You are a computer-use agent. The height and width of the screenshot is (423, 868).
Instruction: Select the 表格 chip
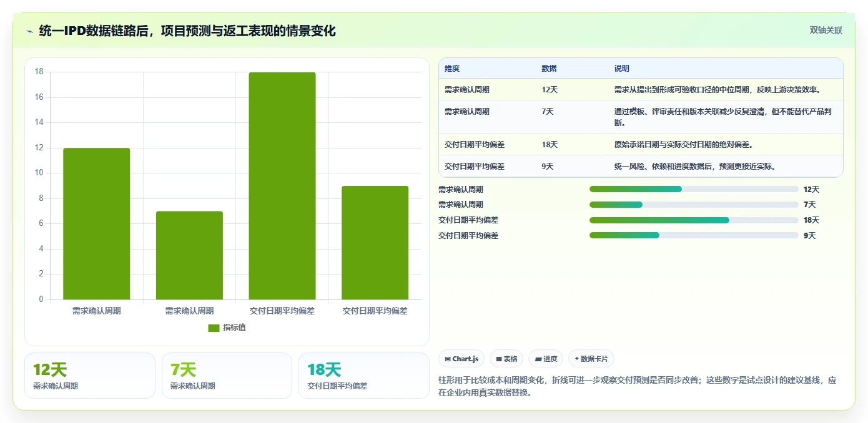[506, 359]
